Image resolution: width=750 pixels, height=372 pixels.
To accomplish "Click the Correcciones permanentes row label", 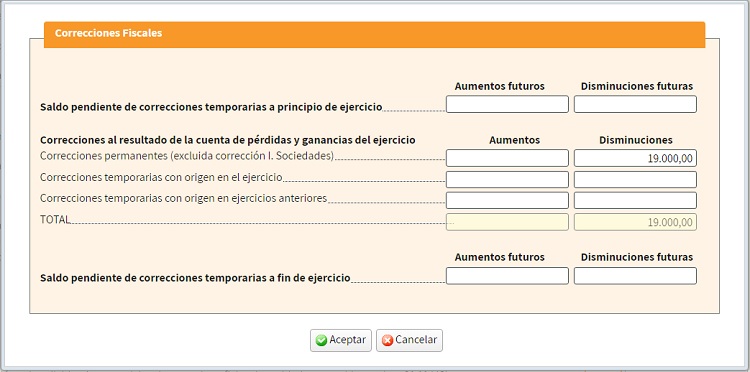I will point(187,156).
